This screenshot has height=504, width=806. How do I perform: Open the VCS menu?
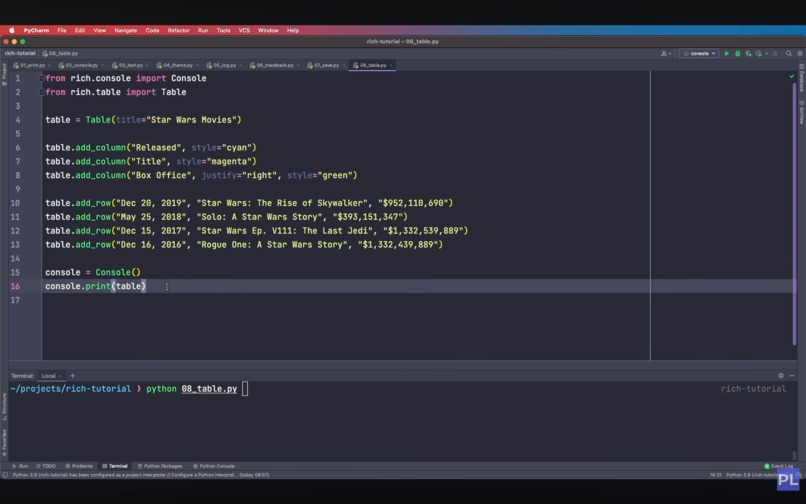click(244, 30)
